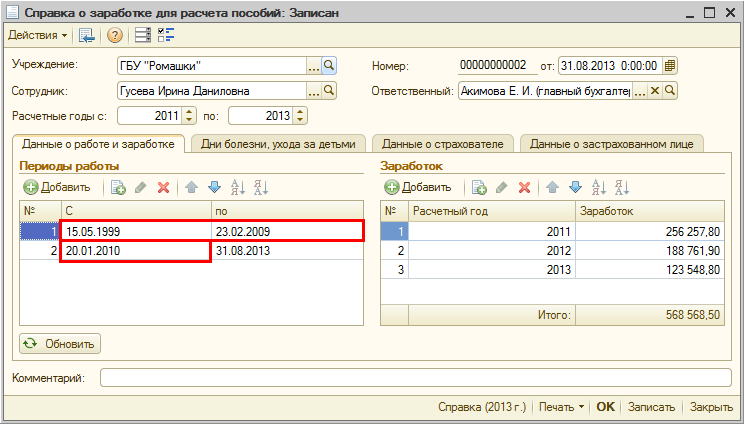
Task: Click the list settings toolbar icon
Action: click(143, 35)
